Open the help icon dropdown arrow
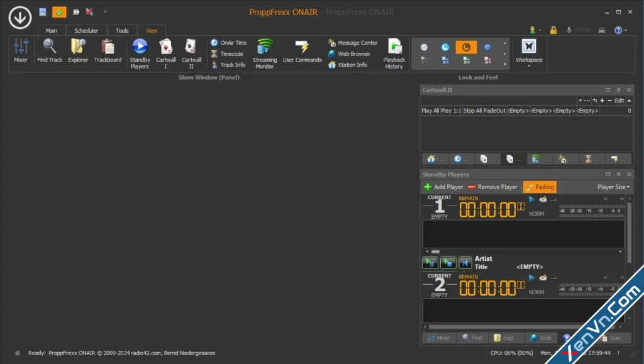 [626, 30]
